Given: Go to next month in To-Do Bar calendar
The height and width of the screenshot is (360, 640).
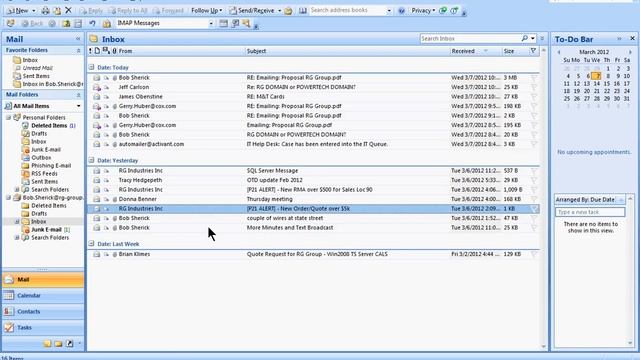Looking at the screenshot, I should pyautogui.click(x=630, y=52).
